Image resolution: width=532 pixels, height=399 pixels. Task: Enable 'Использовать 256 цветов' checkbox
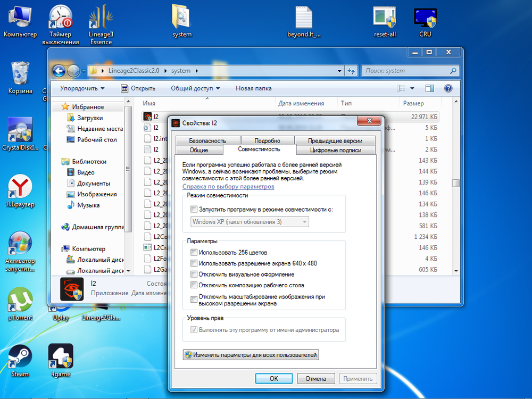(195, 252)
